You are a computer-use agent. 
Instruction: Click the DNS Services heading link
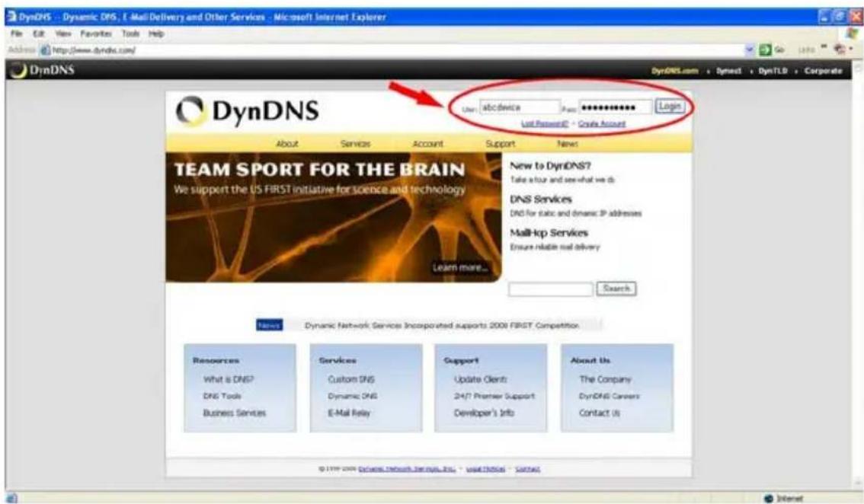(x=540, y=199)
